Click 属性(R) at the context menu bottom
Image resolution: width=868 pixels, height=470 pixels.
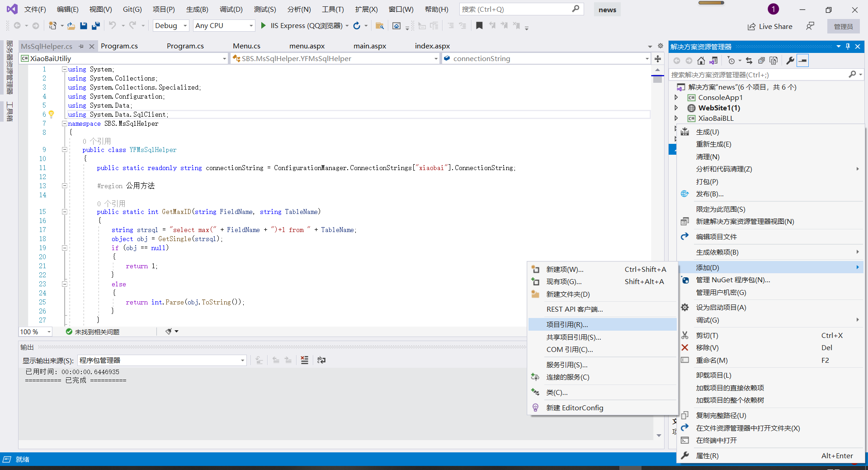[x=770, y=456]
